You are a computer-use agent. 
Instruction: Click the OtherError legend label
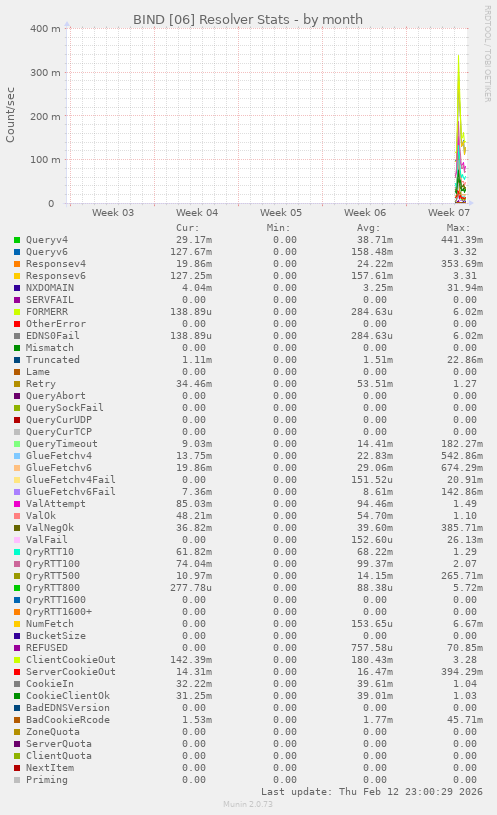point(56,324)
